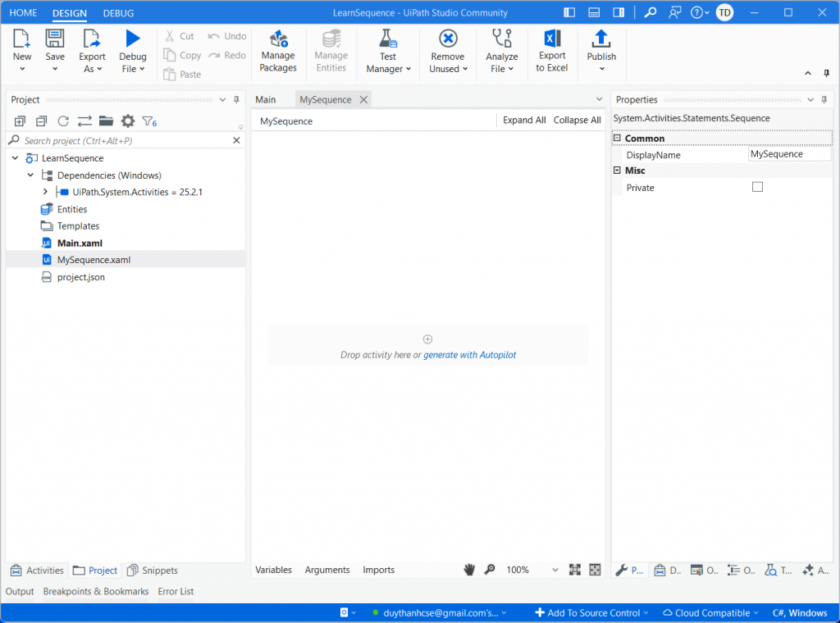
Task: Collapse the LearnSequence project node
Action: (15, 158)
